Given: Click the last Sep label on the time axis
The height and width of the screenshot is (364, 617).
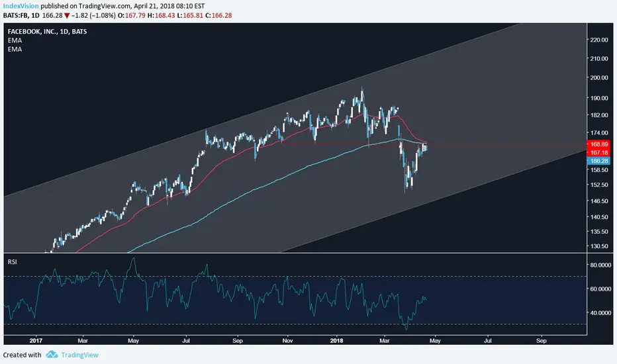Looking at the screenshot, I should (x=542, y=341).
